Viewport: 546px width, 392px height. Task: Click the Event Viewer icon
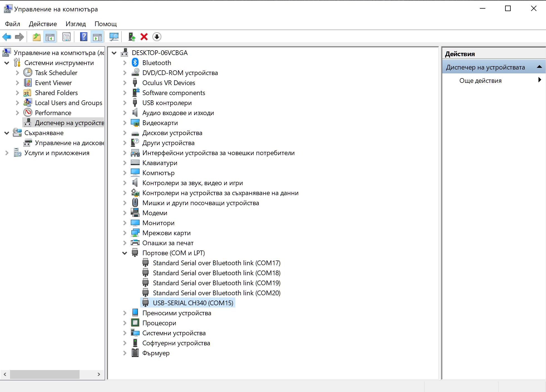point(28,83)
